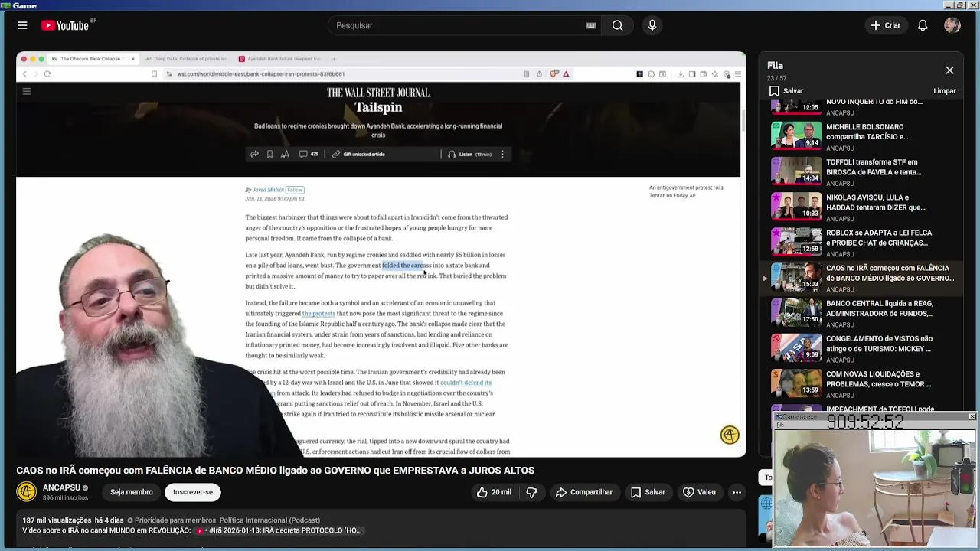This screenshot has width=980, height=551.
Task: Like the video (20 mil)
Action: click(494, 492)
